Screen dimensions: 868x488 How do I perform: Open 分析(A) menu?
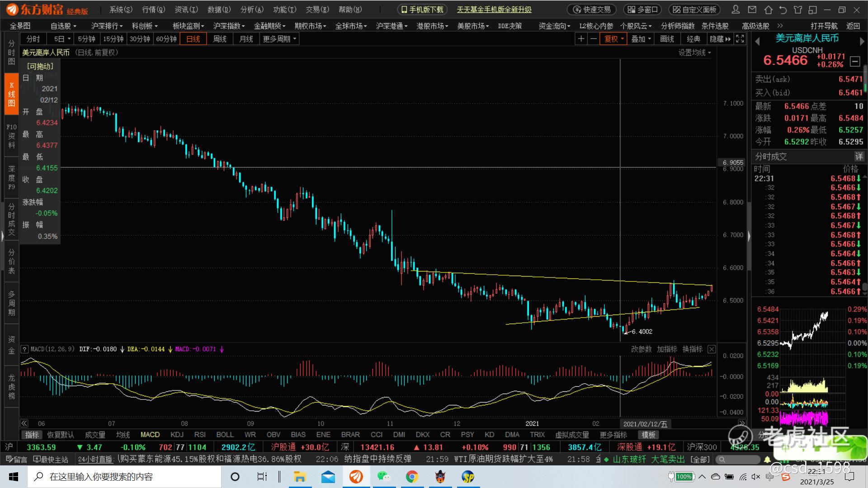tap(252, 9)
